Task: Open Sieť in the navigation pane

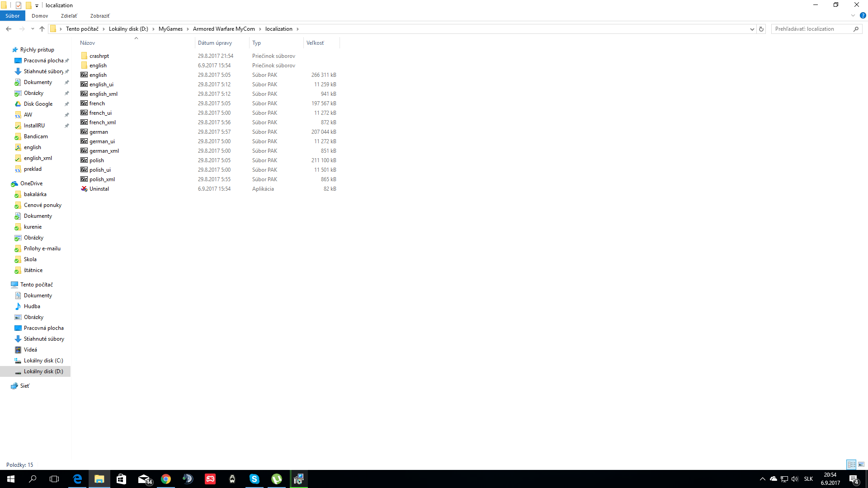Action: 25,386
